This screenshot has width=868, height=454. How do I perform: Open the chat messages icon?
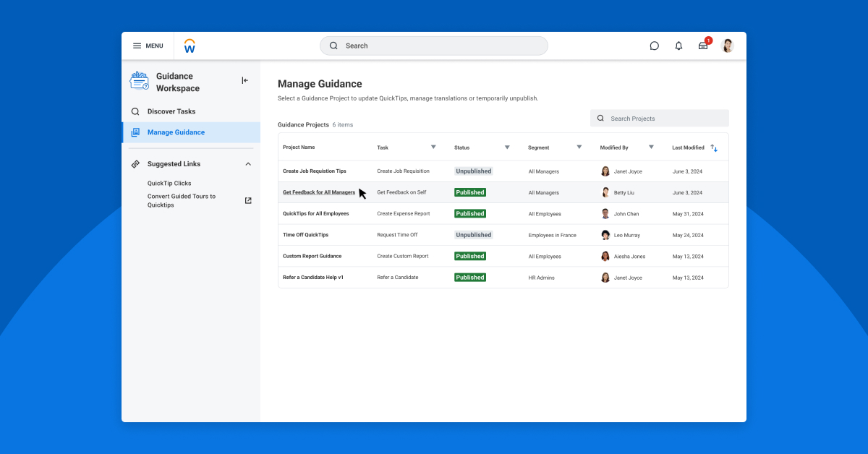655,46
